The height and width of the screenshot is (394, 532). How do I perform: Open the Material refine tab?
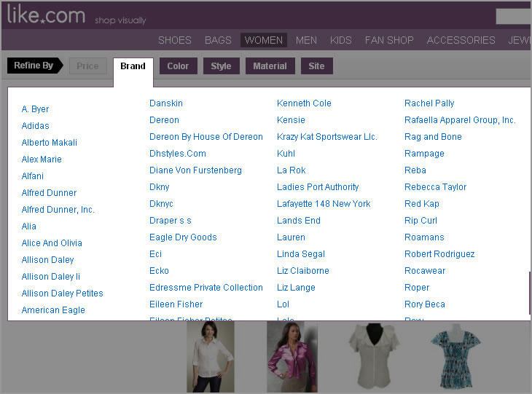tap(270, 66)
